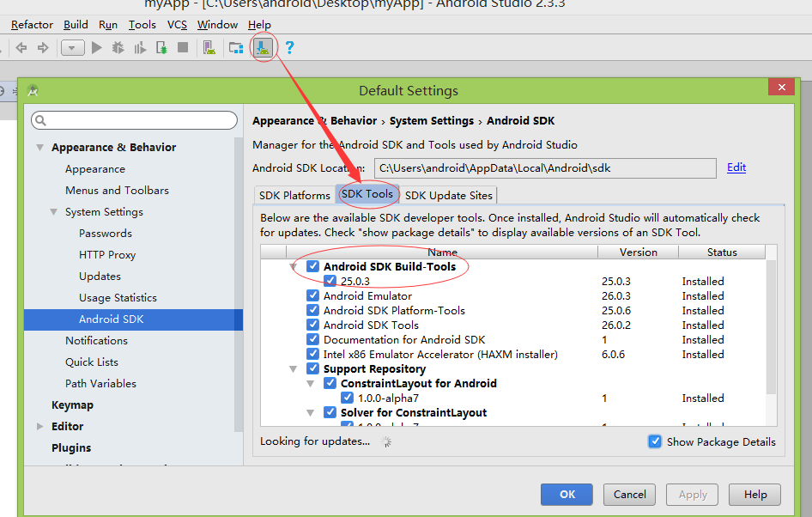Viewport: 812px width, 517px height.
Task: Toggle Android SDK Platform-Tools checkbox
Action: pos(312,310)
